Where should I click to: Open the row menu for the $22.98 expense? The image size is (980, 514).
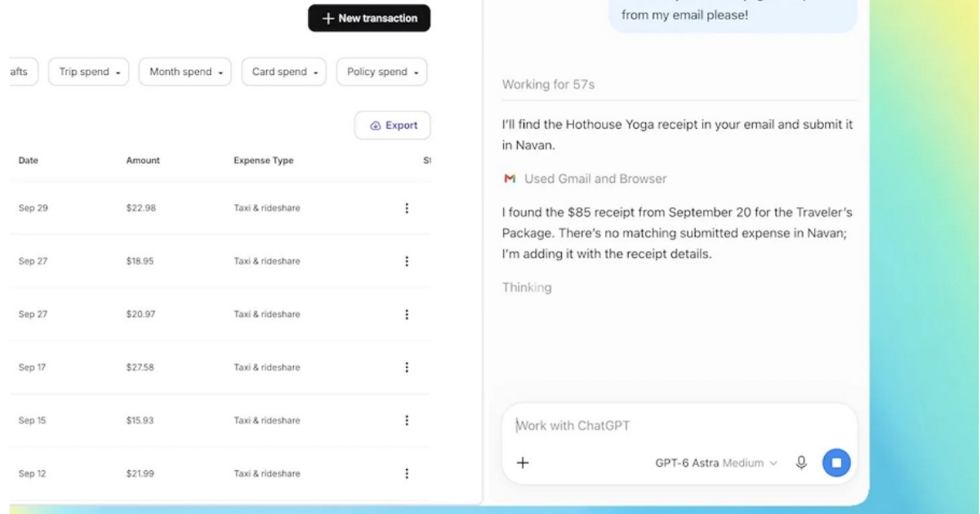pos(407,208)
